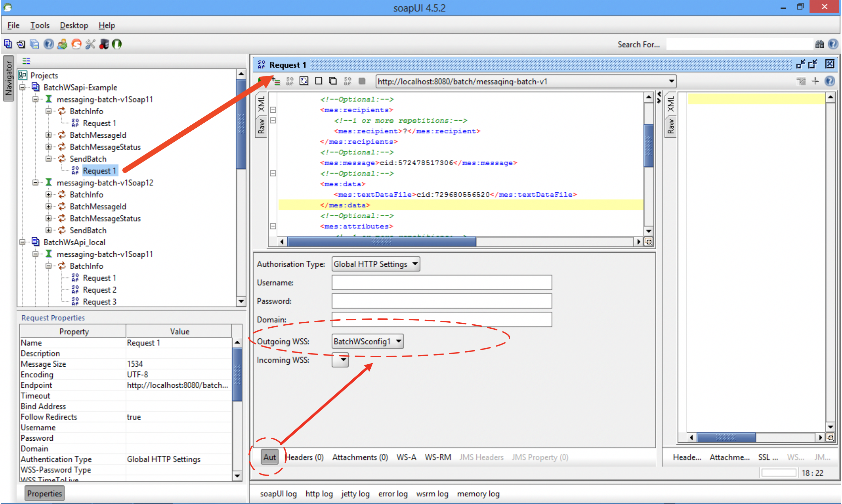Screen dimensions: 842x504
Task: Click the plus icon near the request help button
Action: click(815, 81)
